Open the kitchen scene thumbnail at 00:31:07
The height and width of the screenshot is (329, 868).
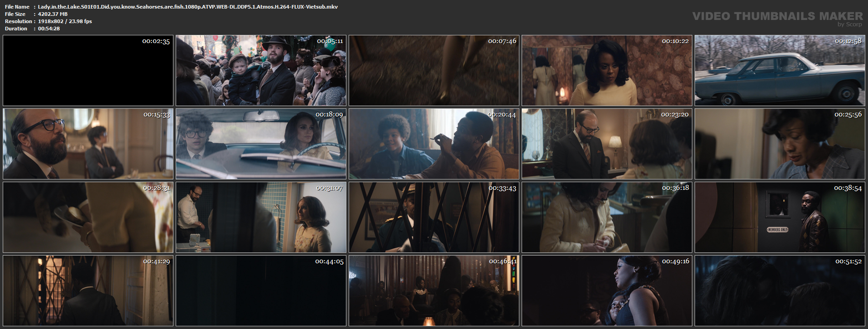click(x=261, y=218)
